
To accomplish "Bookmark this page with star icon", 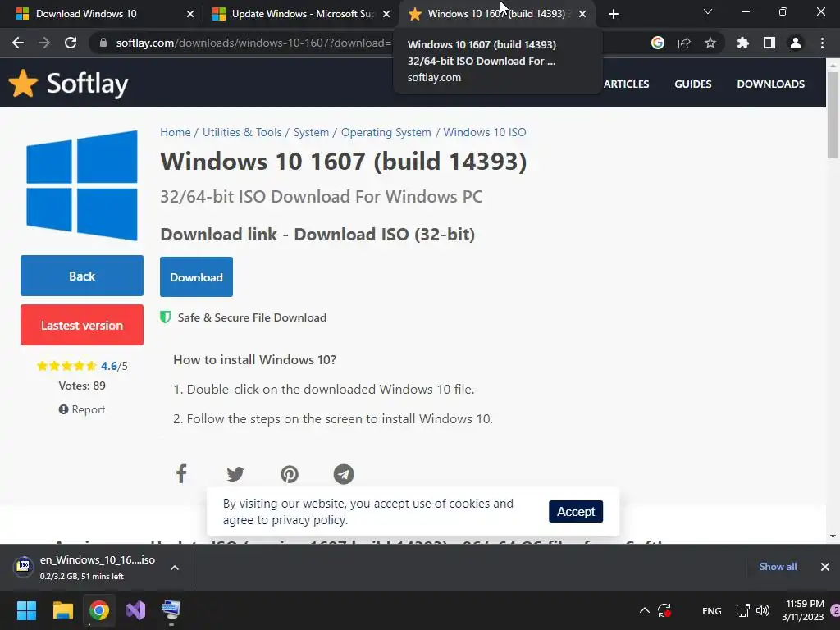I will (710, 43).
